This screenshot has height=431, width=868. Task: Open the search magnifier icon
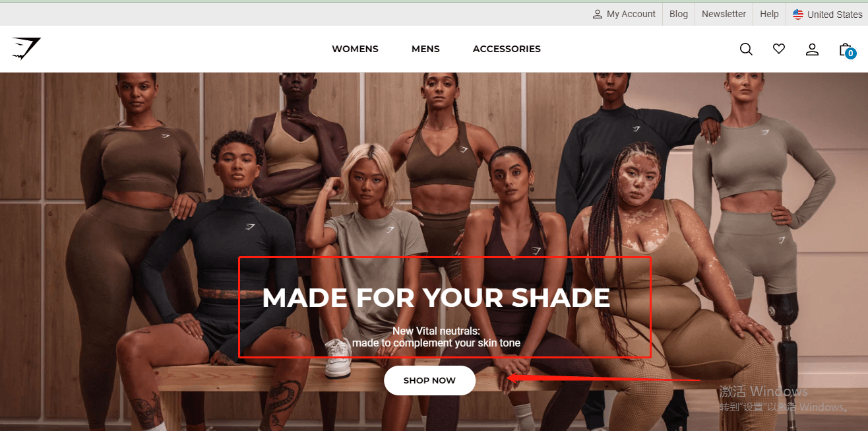point(746,49)
